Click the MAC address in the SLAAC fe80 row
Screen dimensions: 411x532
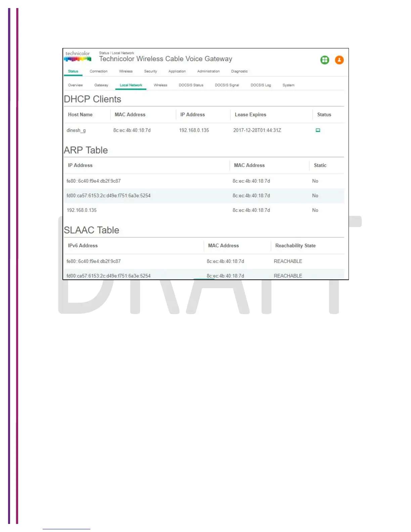(x=225, y=261)
